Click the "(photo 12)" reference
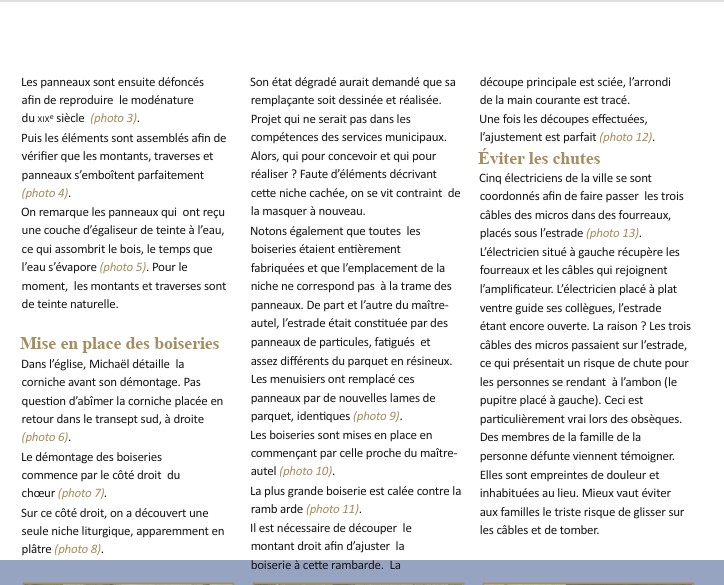The width and height of the screenshot is (724, 585). coord(627,137)
